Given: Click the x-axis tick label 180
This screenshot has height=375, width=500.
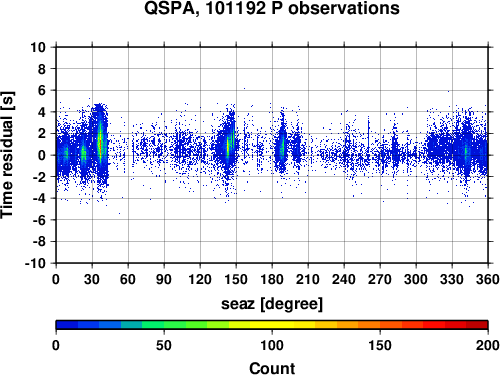Looking at the screenshot, I should [x=272, y=279].
